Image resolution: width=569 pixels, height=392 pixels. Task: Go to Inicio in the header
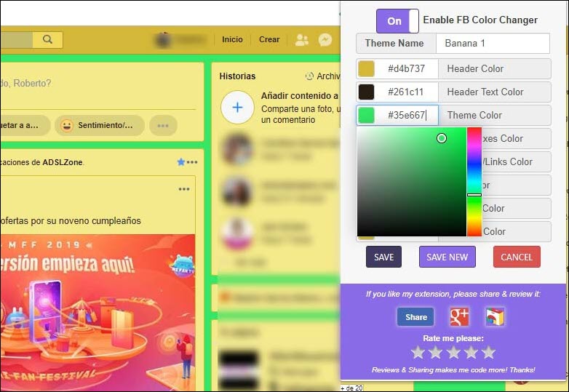[x=232, y=39]
